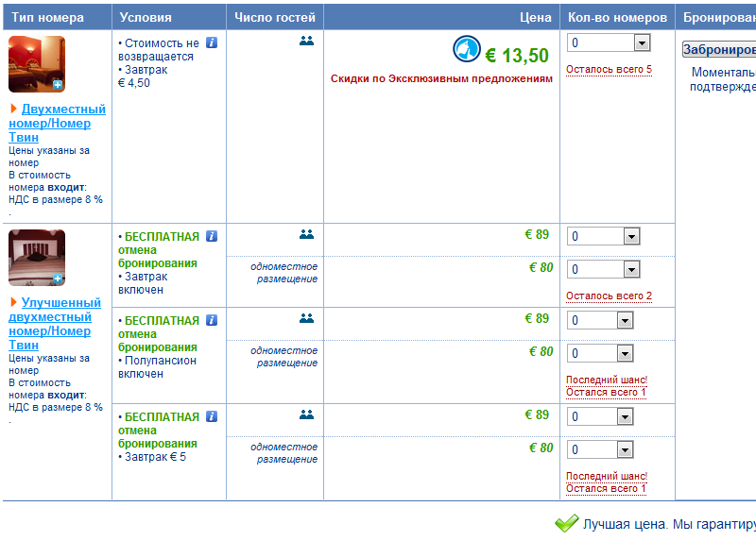Open room quantity dropdown for € 13,50 room

pos(642,42)
